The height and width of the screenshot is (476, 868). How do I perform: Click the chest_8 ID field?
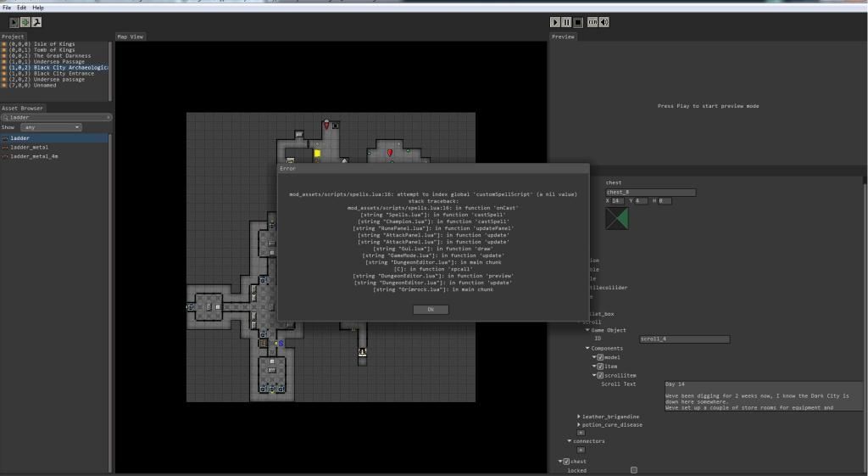pyautogui.click(x=650, y=193)
